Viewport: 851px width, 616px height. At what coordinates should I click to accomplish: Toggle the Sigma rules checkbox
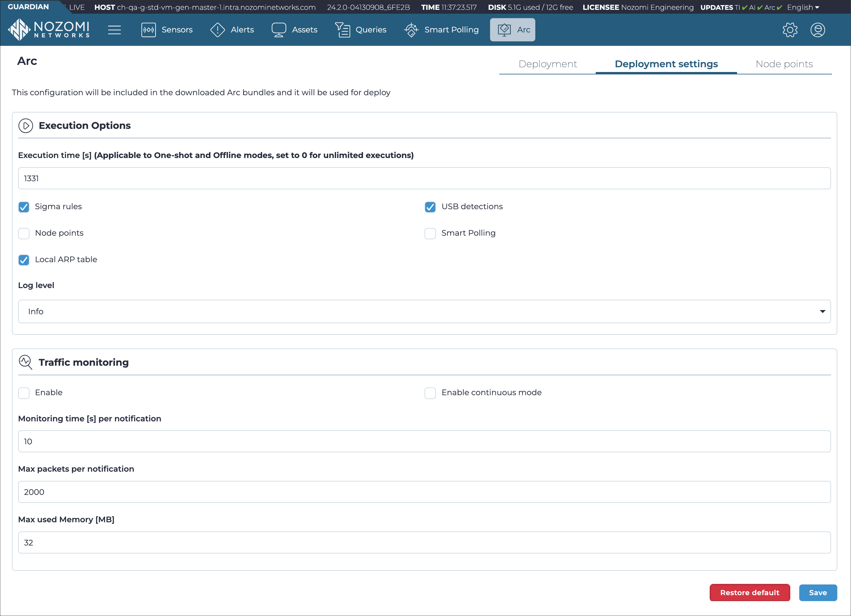pos(24,207)
